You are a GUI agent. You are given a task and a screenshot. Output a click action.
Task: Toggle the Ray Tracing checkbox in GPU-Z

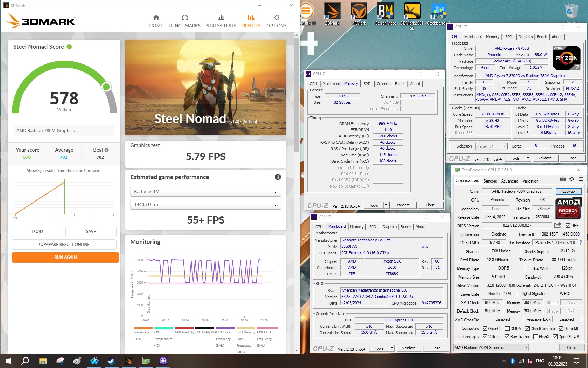[x=507, y=337]
